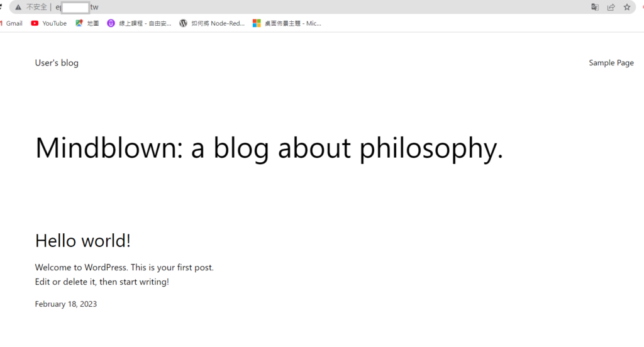
Task: Click the browser reload button
Action: click(2, 7)
